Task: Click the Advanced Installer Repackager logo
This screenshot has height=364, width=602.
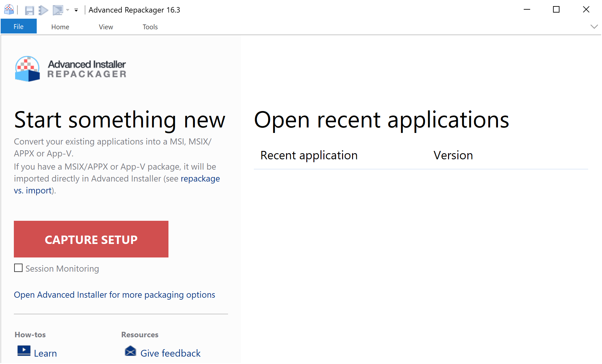Action: [x=71, y=69]
